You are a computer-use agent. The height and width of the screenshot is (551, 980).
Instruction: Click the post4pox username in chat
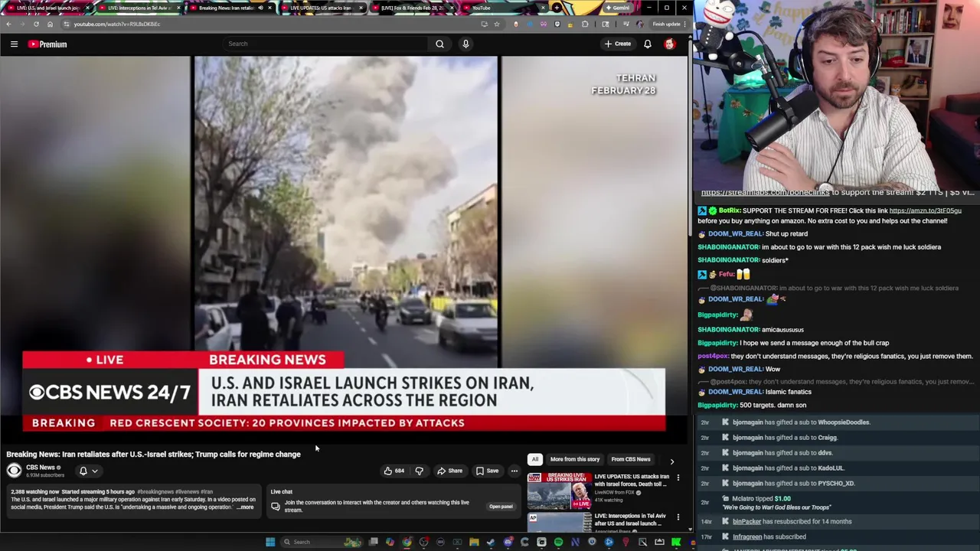(713, 356)
